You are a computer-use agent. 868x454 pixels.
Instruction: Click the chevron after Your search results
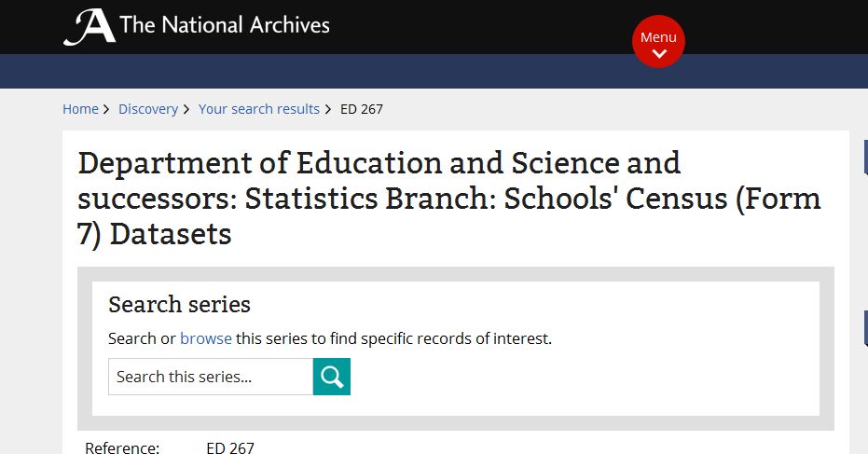[328, 110]
